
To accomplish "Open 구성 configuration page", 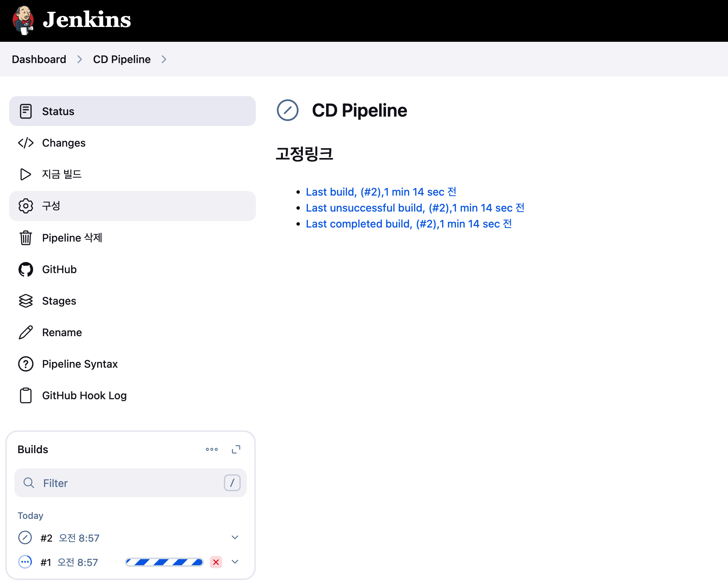I will [132, 206].
